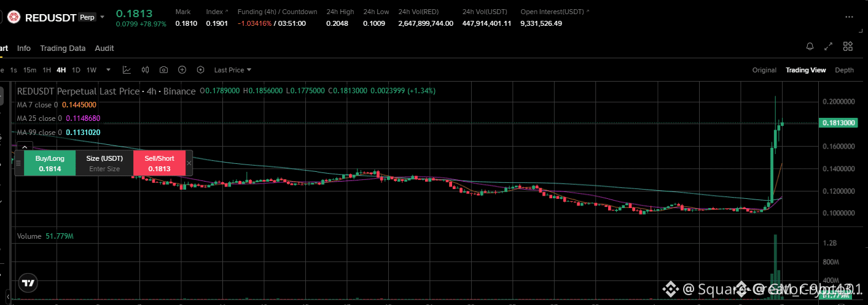Open the Index price details arrow
This screenshot has width=868, height=305.
[226, 12]
